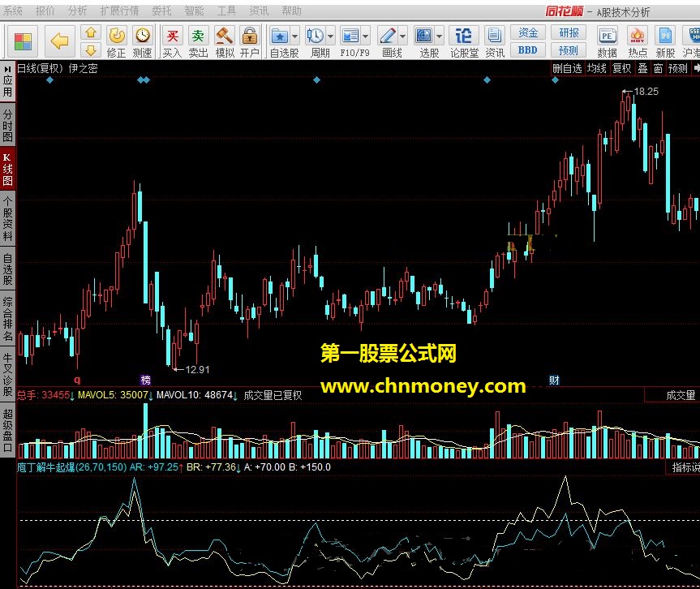Toggle the 均线 moving average display
The width and height of the screenshot is (700, 589).
[597, 68]
